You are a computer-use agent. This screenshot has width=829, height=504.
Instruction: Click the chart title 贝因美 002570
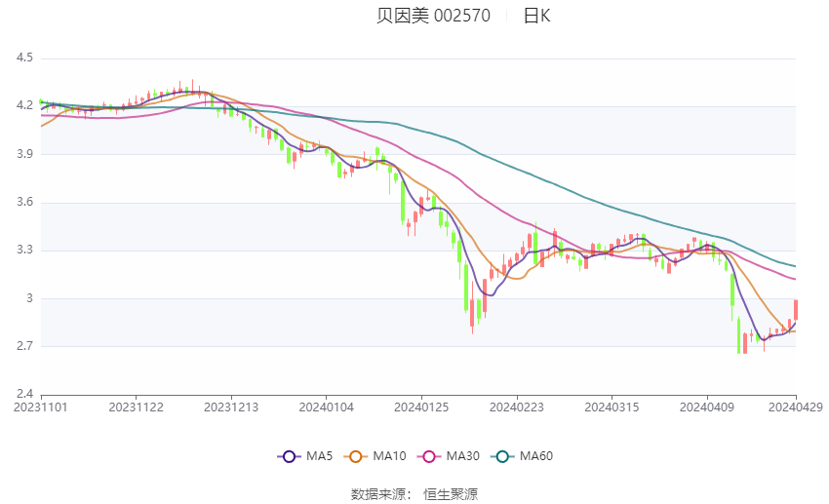click(433, 16)
